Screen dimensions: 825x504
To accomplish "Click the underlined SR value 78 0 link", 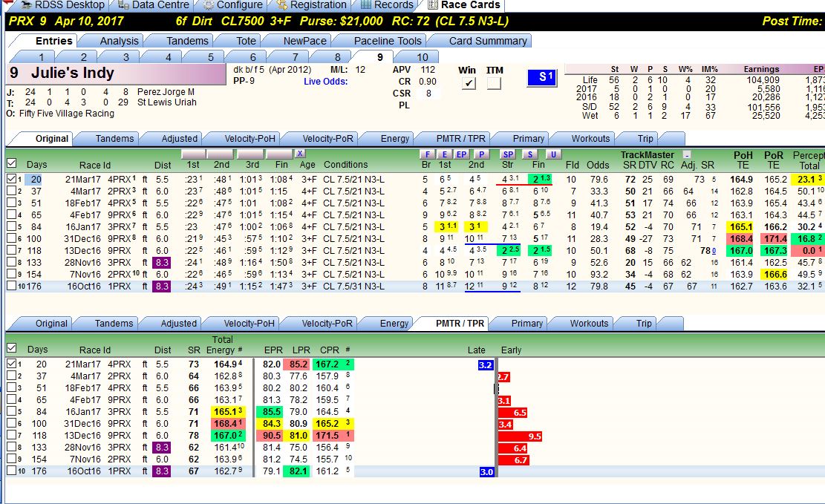I will pos(708,250).
